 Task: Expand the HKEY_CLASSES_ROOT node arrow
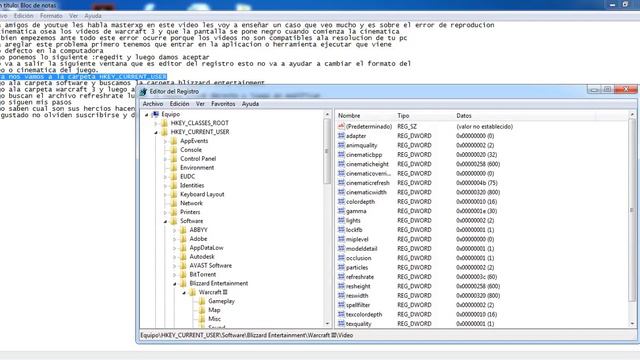tap(156, 123)
